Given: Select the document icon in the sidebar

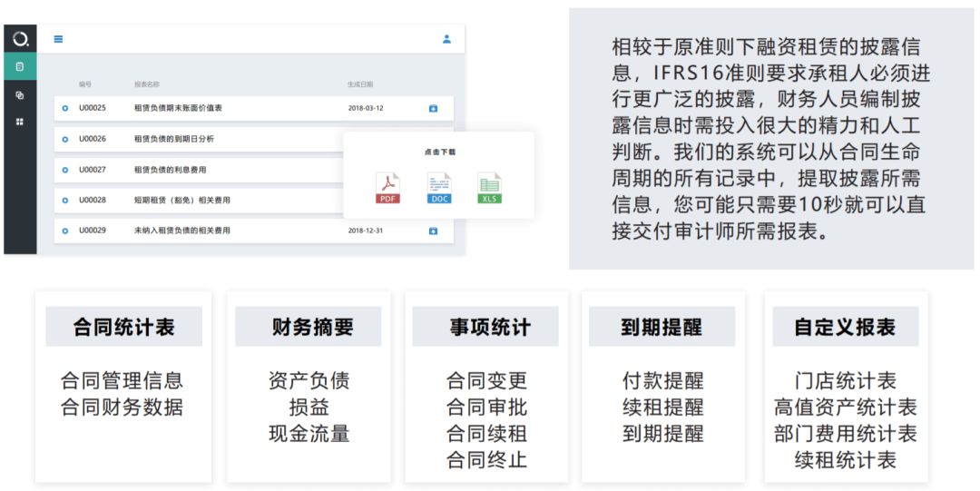Looking at the screenshot, I should (x=20, y=66).
